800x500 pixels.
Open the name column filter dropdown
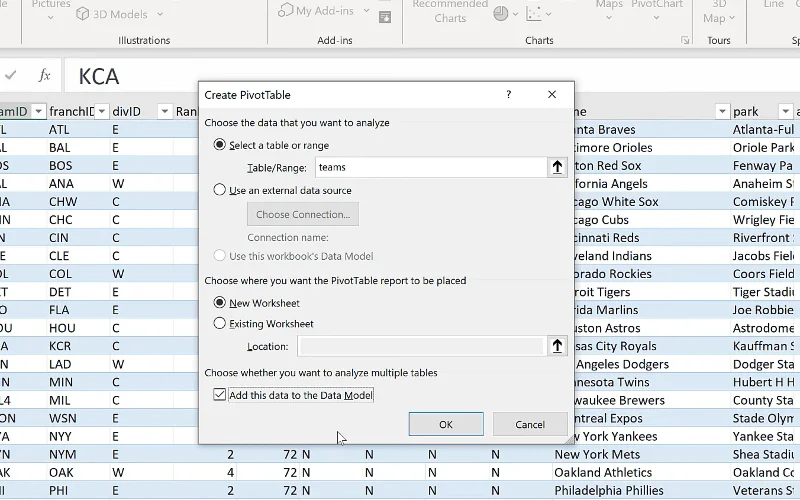[722, 111]
